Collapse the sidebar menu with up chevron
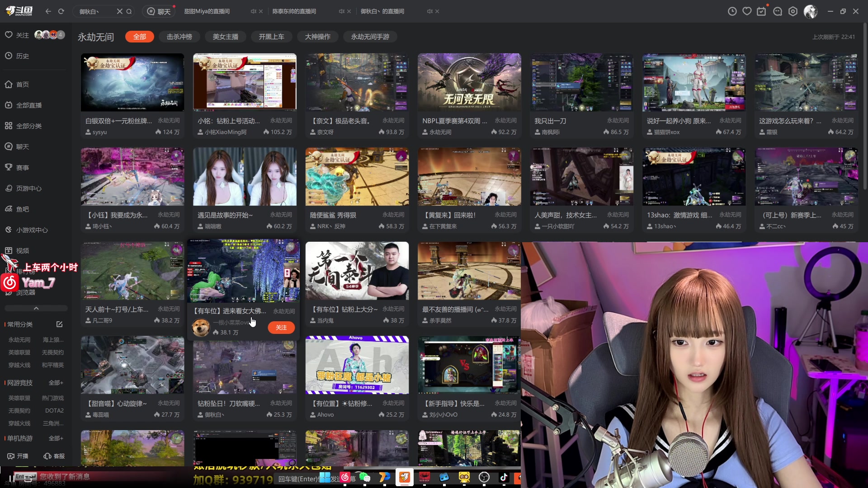The image size is (868, 488). click(x=36, y=308)
